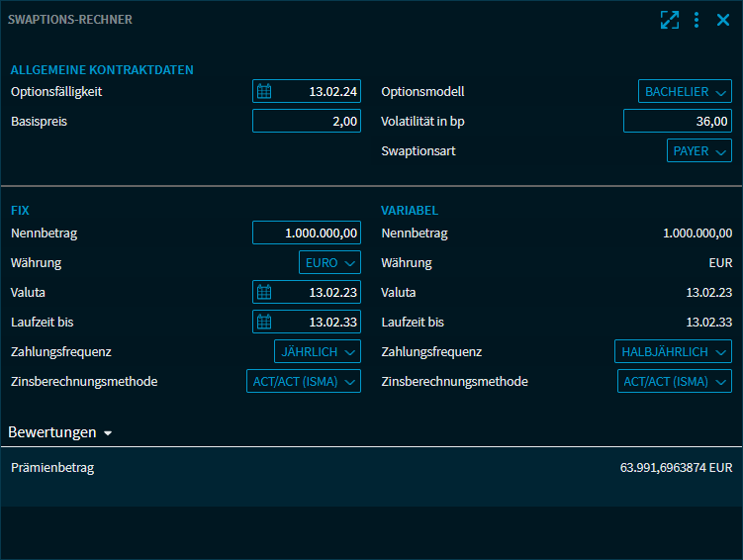The image size is (743, 560).
Task: Open the Optionsmodell BACHELIER dropdown
Action: click(x=685, y=92)
